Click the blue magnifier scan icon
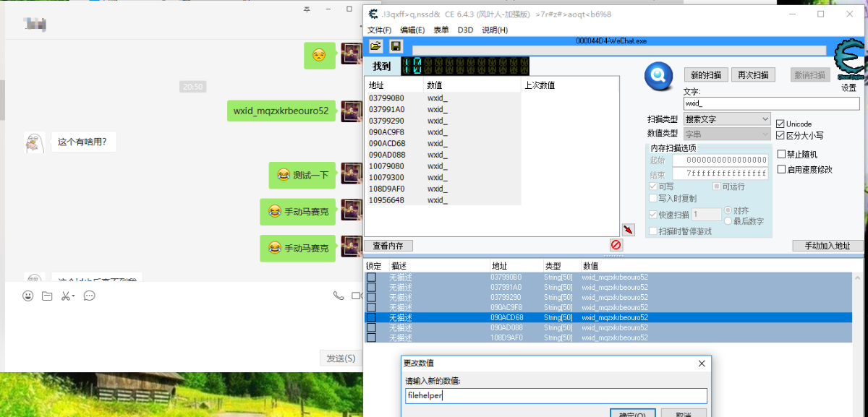868x417 pixels. click(x=659, y=75)
